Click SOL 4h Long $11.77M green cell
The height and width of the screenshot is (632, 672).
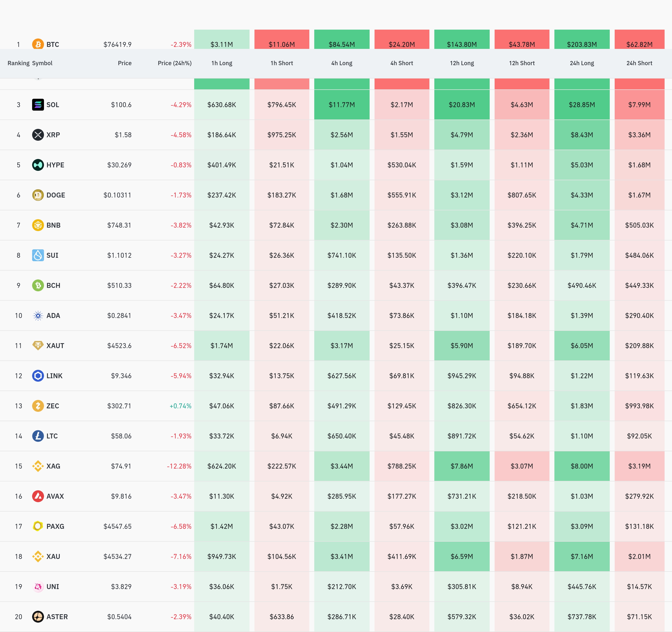click(341, 105)
